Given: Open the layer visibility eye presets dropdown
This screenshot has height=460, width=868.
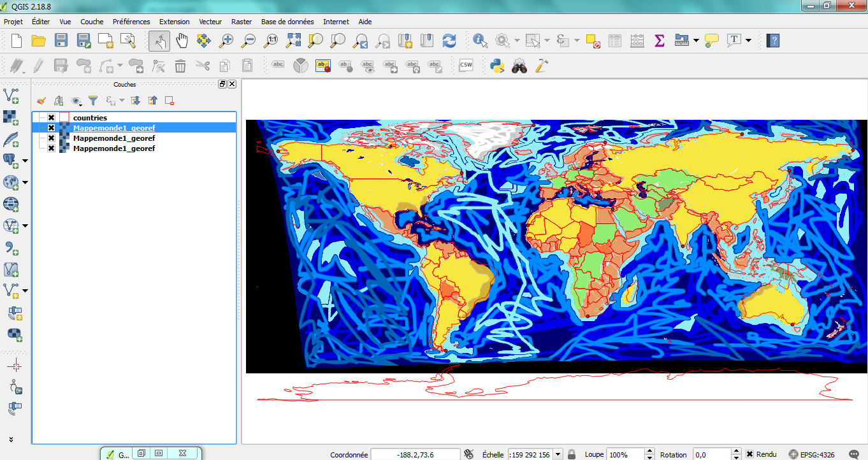Looking at the screenshot, I should pyautogui.click(x=77, y=101).
